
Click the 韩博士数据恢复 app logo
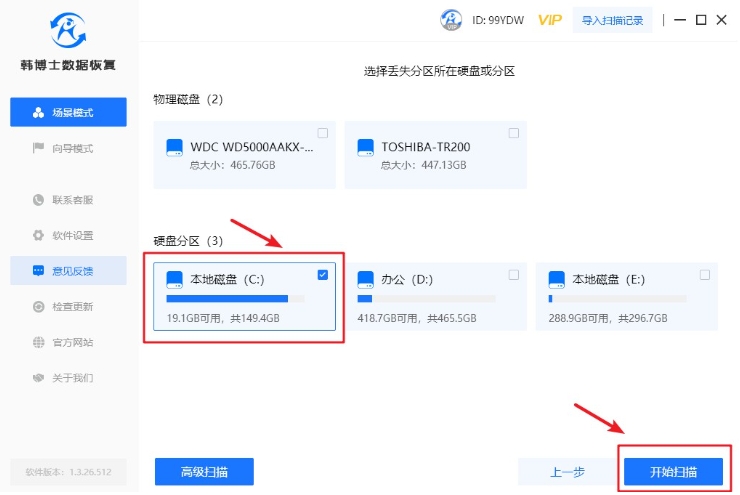click(x=68, y=34)
